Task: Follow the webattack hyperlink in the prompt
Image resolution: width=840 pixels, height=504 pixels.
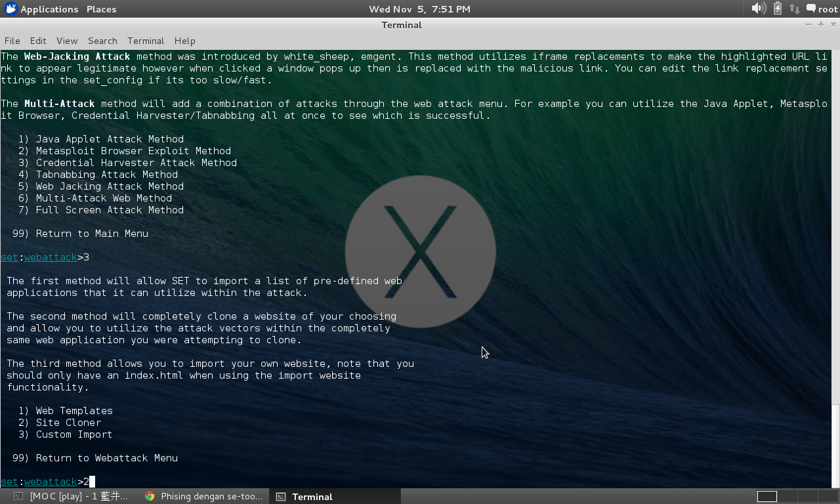Action: [x=51, y=481]
